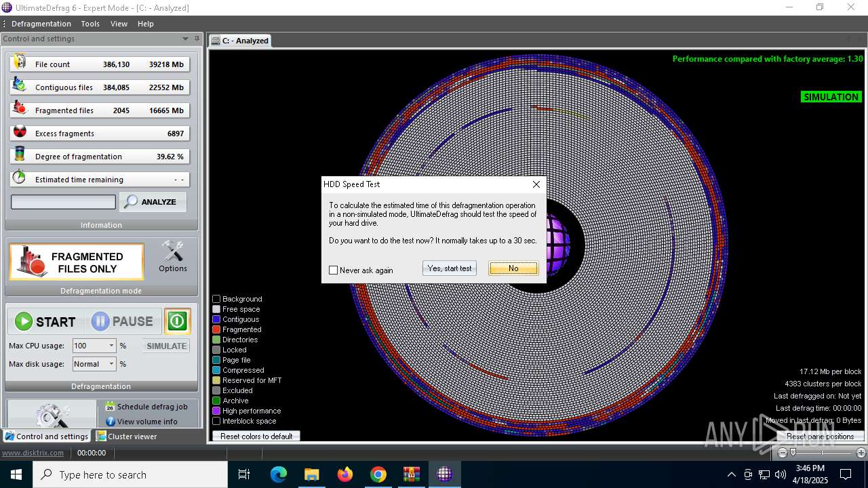This screenshot has width=868, height=488.
Task: Click the Windows search box
Action: pyautogui.click(x=130, y=474)
